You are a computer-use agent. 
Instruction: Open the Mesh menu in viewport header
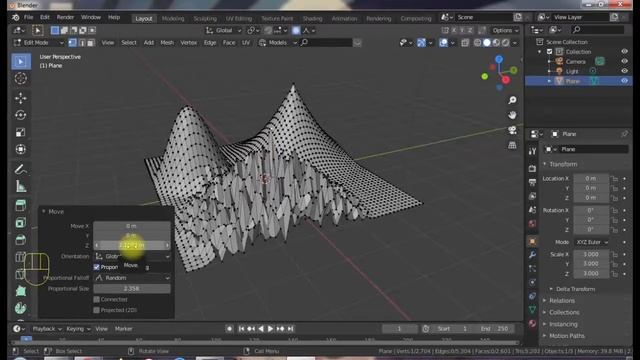[167, 42]
